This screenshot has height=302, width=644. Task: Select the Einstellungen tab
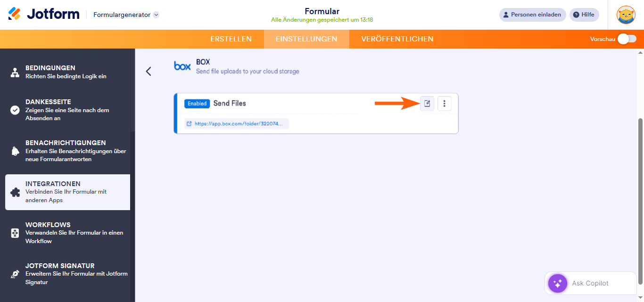306,39
